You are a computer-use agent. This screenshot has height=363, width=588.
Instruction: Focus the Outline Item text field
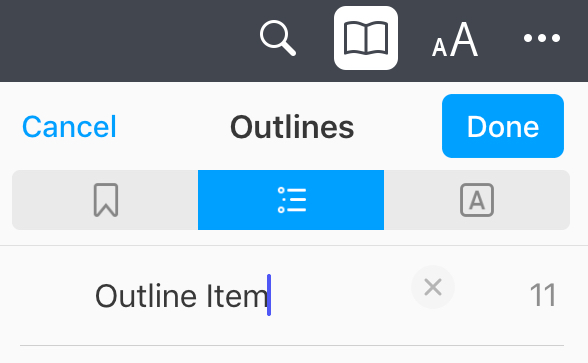248,296
